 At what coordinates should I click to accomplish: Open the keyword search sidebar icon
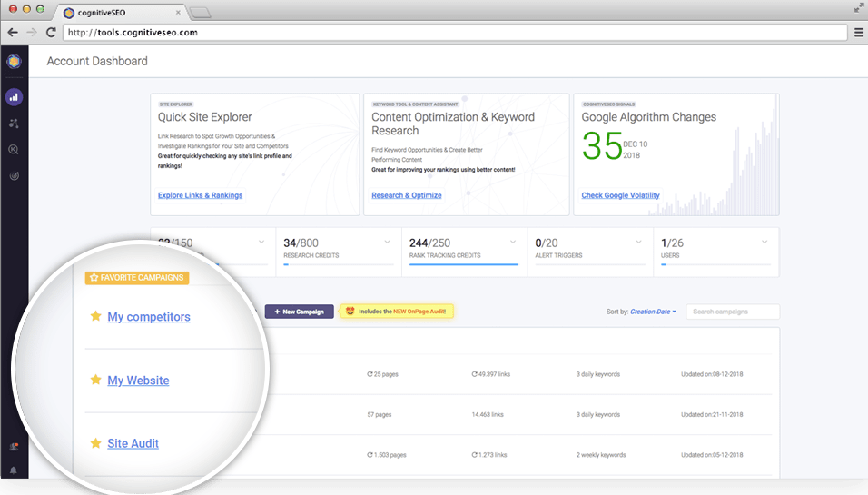14,150
